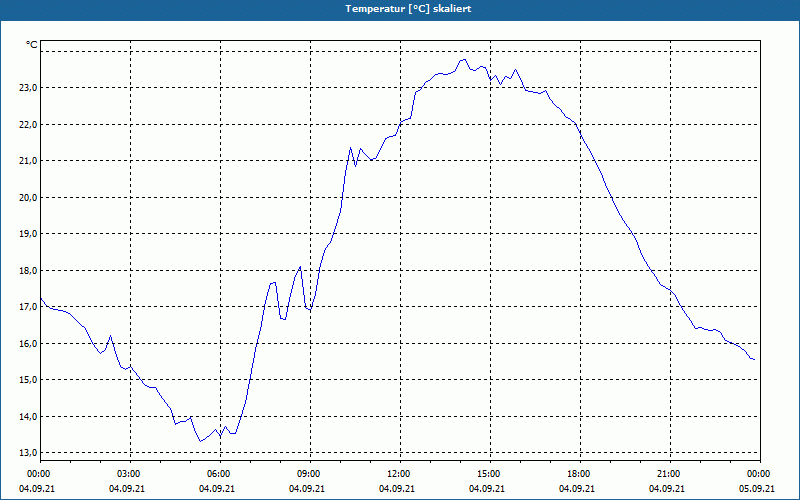The height and width of the screenshot is (500, 800).
Task: Click the '04.09.21' date under 03:00
Action: tap(127, 489)
